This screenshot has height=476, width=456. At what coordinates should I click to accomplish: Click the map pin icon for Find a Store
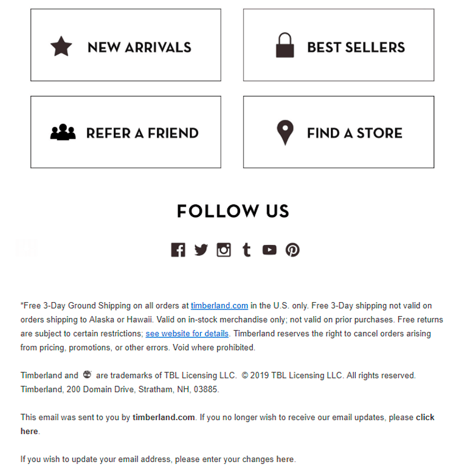pyautogui.click(x=285, y=133)
